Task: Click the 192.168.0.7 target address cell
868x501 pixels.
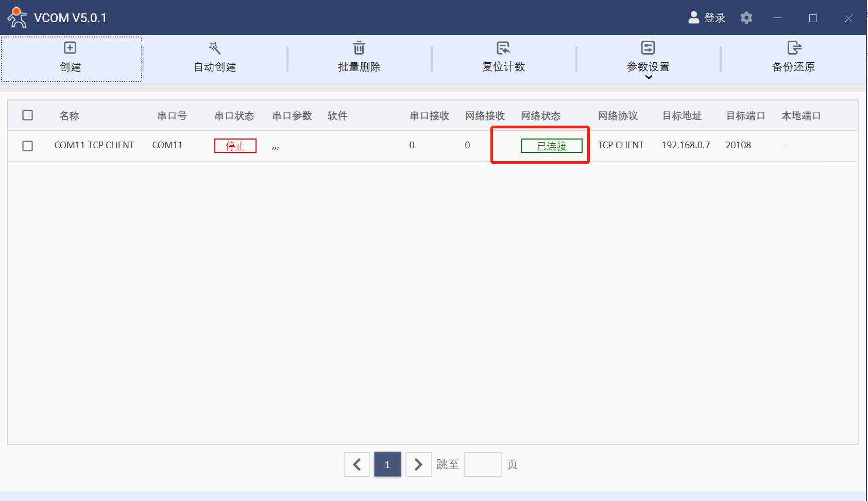Action: click(x=686, y=145)
